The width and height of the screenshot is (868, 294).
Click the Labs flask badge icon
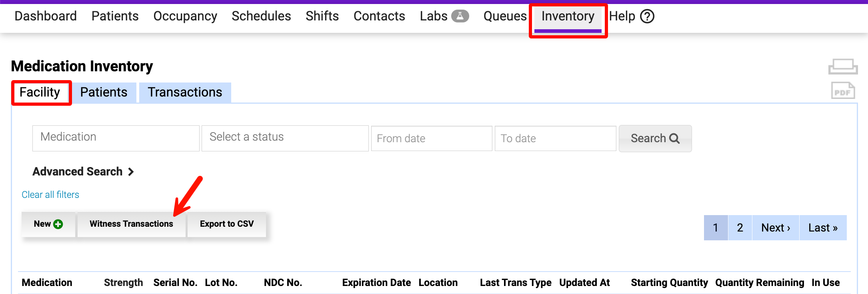[x=460, y=16]
